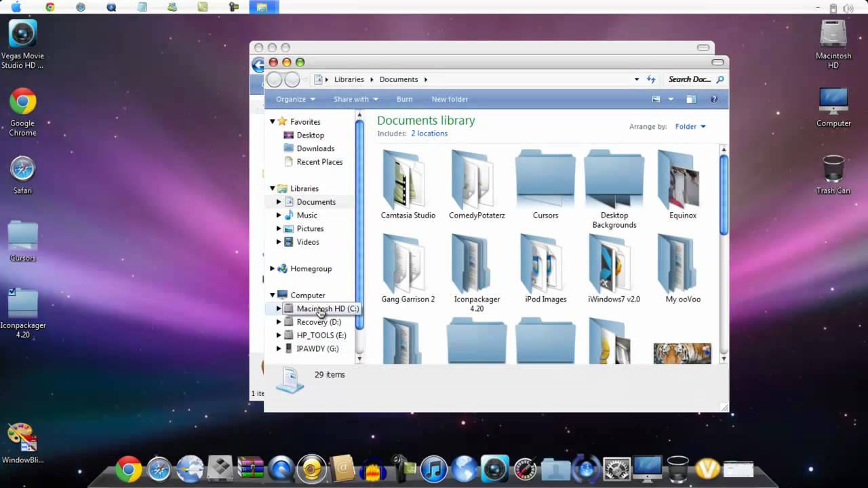Click the navigation pane scrollbar
The width and height of the screenshot is (868, 488).
[360, 224]
